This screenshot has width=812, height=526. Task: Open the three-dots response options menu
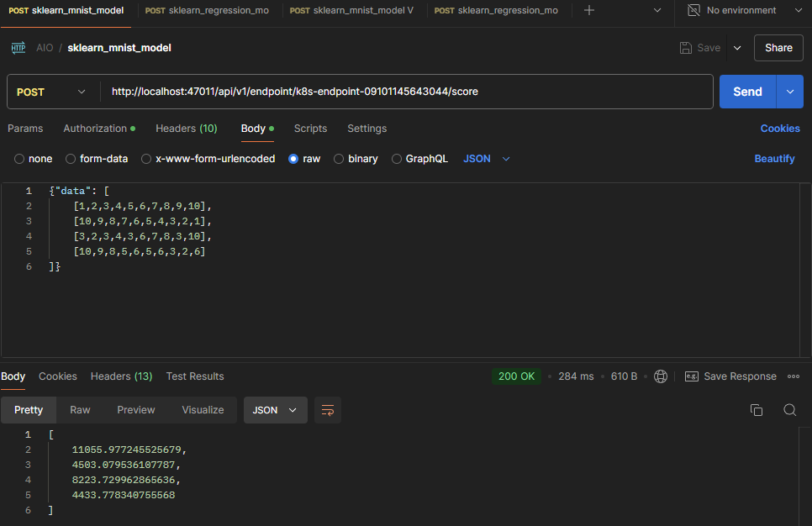794,376
